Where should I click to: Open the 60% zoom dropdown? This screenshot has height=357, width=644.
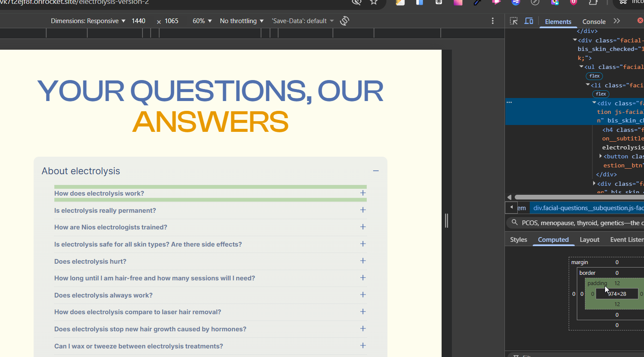click(x=202, y=21)
